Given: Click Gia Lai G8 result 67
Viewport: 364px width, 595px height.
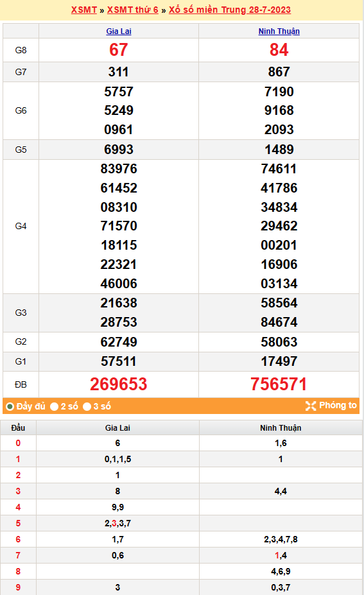Looking at the screenshot, I should [118, 49].
